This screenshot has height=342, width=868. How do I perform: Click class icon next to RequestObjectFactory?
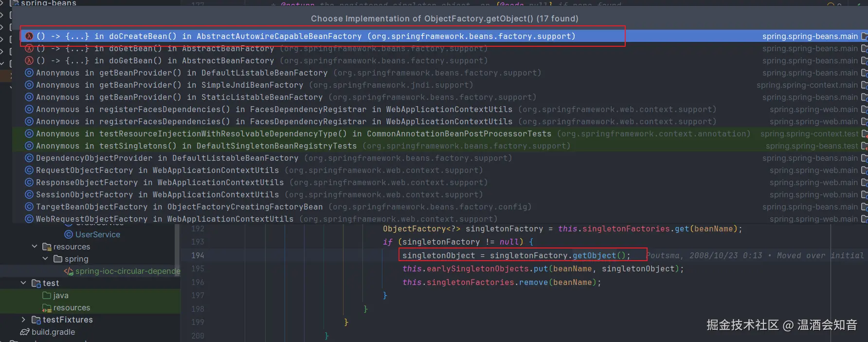pos(29,170)
